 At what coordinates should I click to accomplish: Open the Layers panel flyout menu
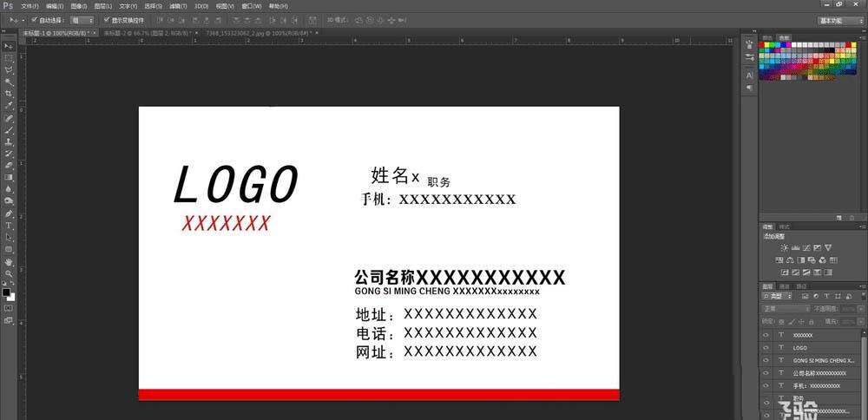tap(863, 286)
